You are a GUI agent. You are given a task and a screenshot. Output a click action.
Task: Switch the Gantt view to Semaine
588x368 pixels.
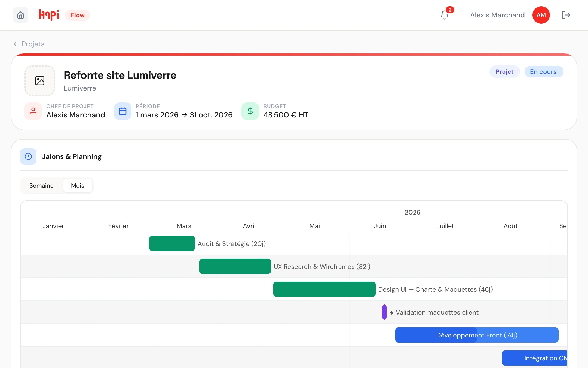tap(41, 185)
